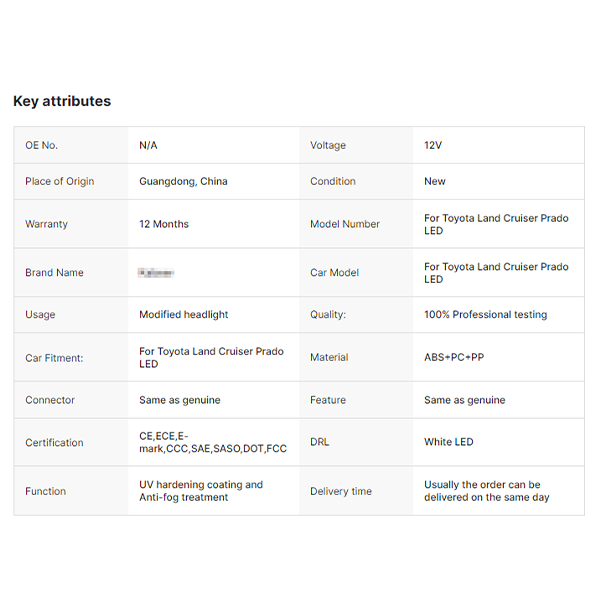Select the 100% Professional testing text

tap(485, 314)
